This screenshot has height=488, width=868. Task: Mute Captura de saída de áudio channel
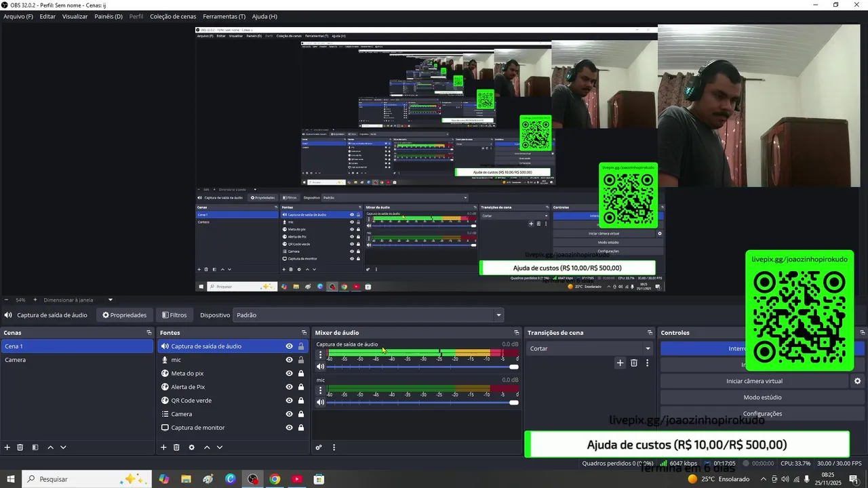coord(321,367)
